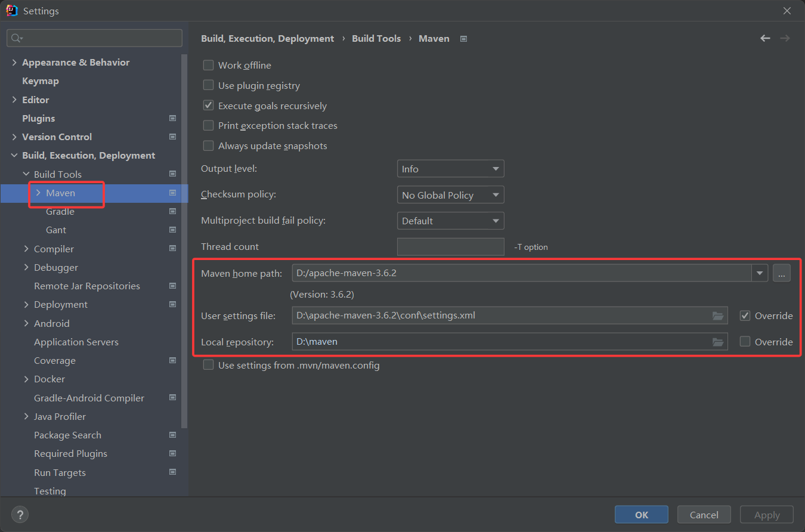
Task: Click the project-level icon beside Maven breadcrumb
Action: pyautogui.click(x=463, y=39)
